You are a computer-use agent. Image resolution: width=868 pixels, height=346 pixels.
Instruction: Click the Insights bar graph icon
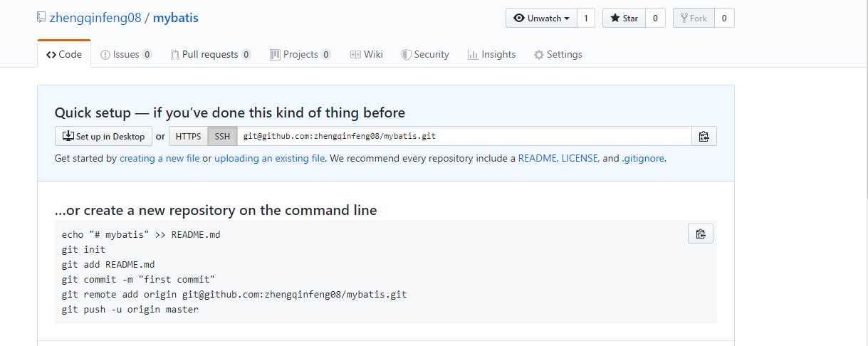point(473,55)
